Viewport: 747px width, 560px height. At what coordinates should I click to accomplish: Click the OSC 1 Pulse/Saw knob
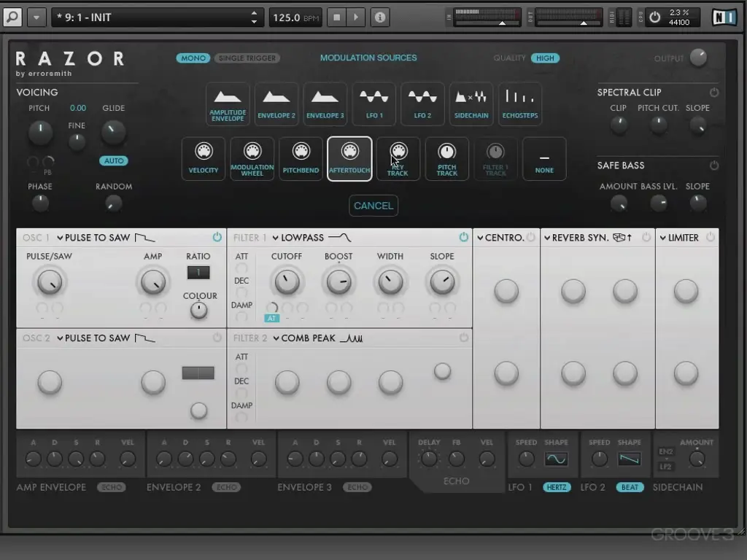(x=50, y=282)
